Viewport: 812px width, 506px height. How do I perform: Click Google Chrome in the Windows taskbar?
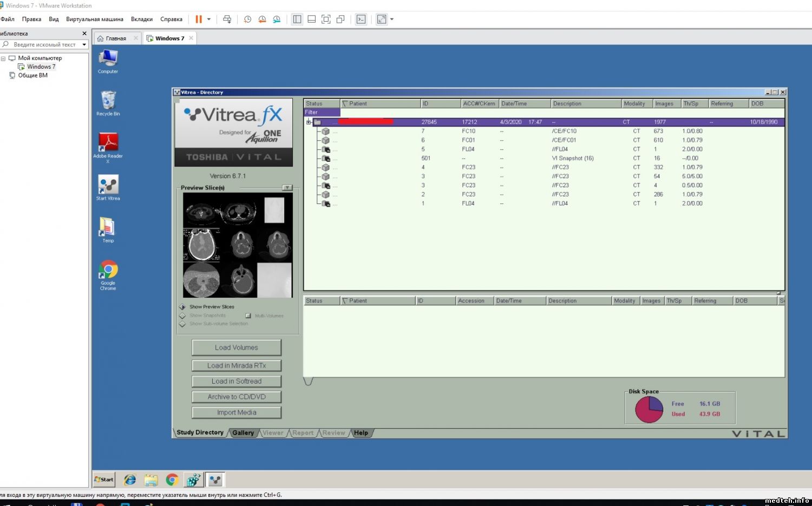(x=172, y=479)
